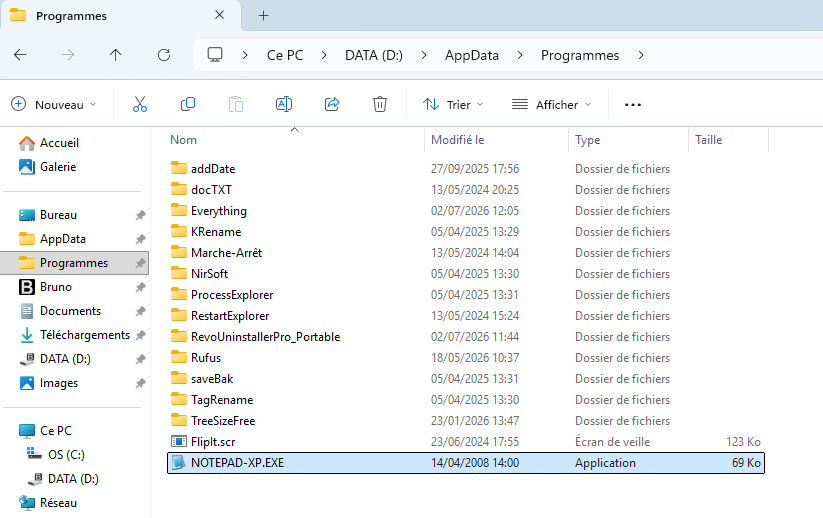Open Téléchargements in the sidebar
823x518 pixels.
click(x=85, y=335)
